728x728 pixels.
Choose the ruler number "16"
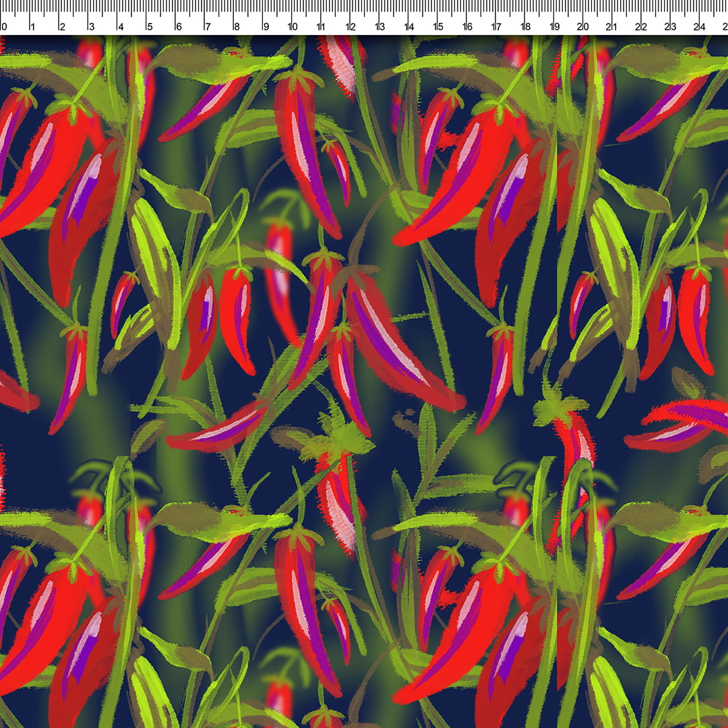[468, 26]
